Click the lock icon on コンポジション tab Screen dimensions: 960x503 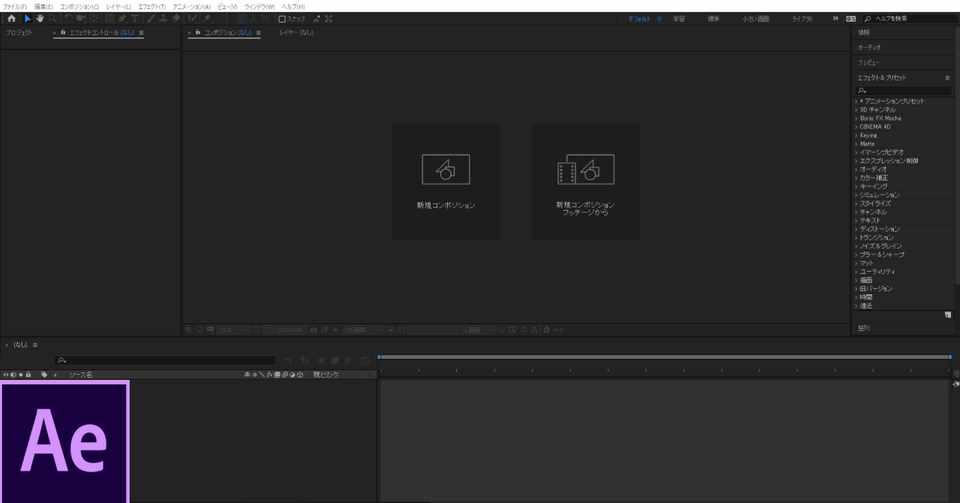click(198, 32)
